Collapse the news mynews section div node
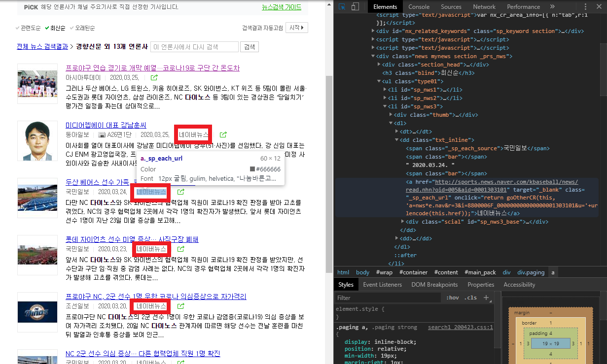This screenshot has height=364, width=607. tap(373, 56)
